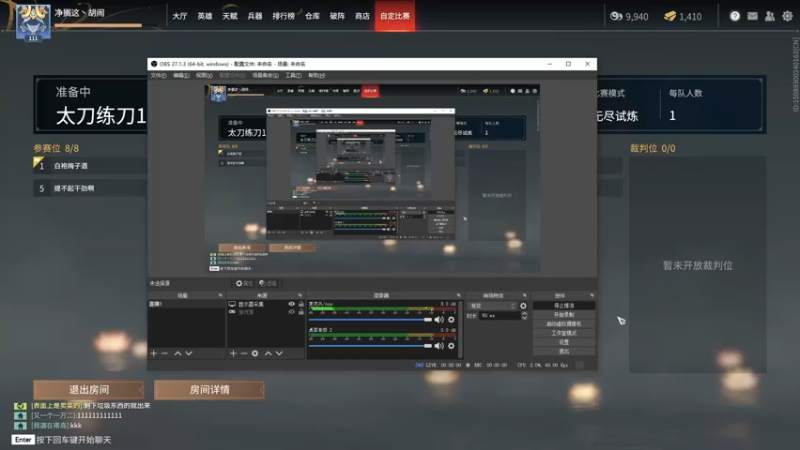
Task: Click the 开始录制 button in OBS
Action: tap(564, 315)
